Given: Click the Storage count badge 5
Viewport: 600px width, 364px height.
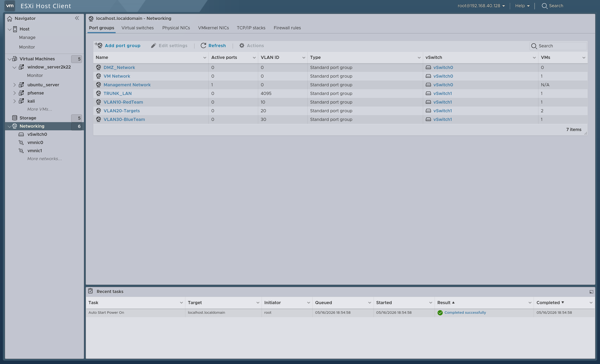Looking at the screenshot, I should point(76,118).
